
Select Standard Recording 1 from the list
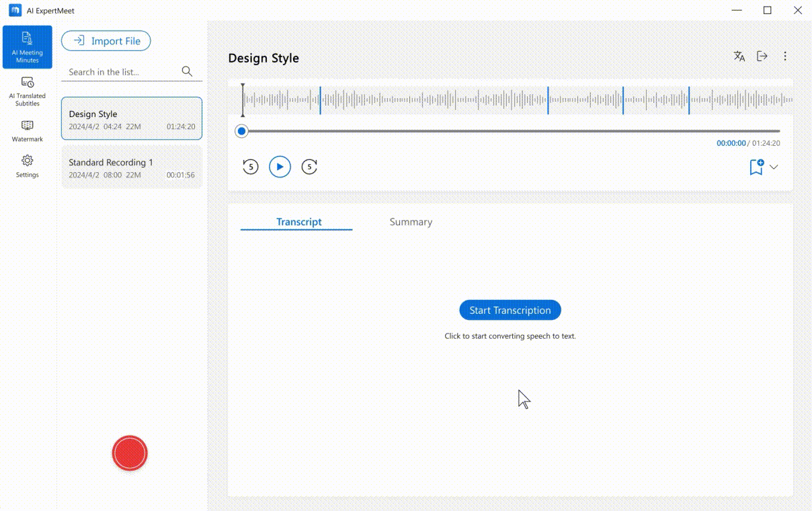click(132, 167)
